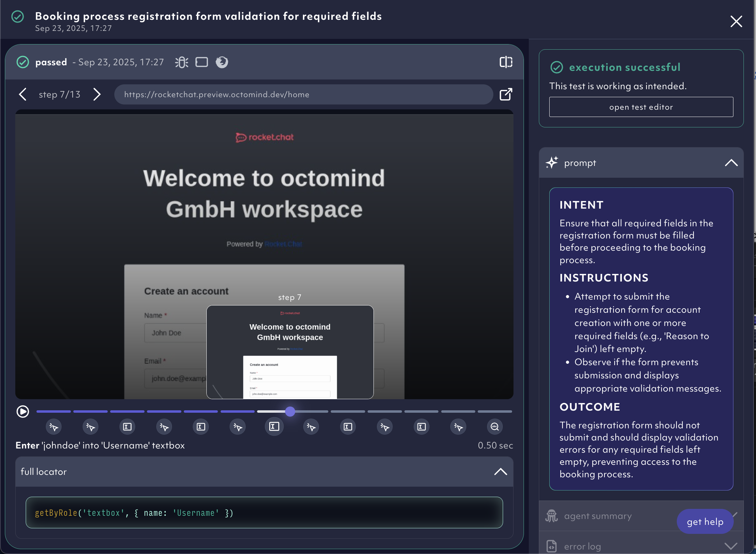Collapse the full locator section

[x=500, y=472]
